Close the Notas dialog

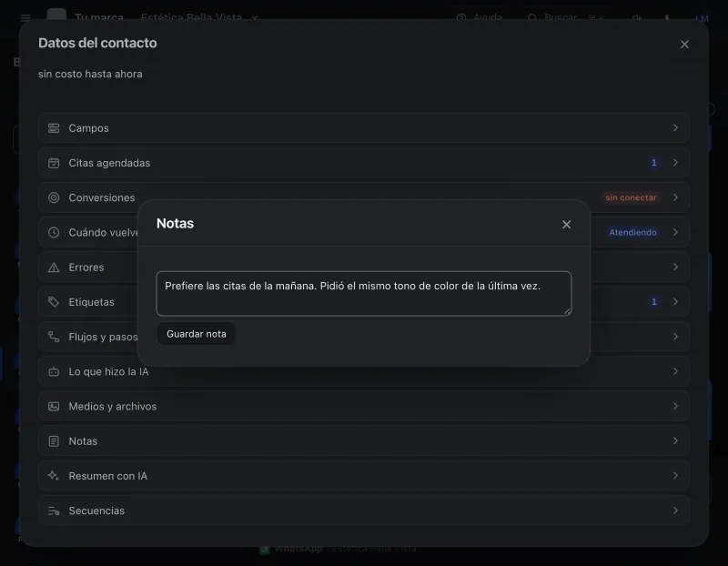coord(566,225)
